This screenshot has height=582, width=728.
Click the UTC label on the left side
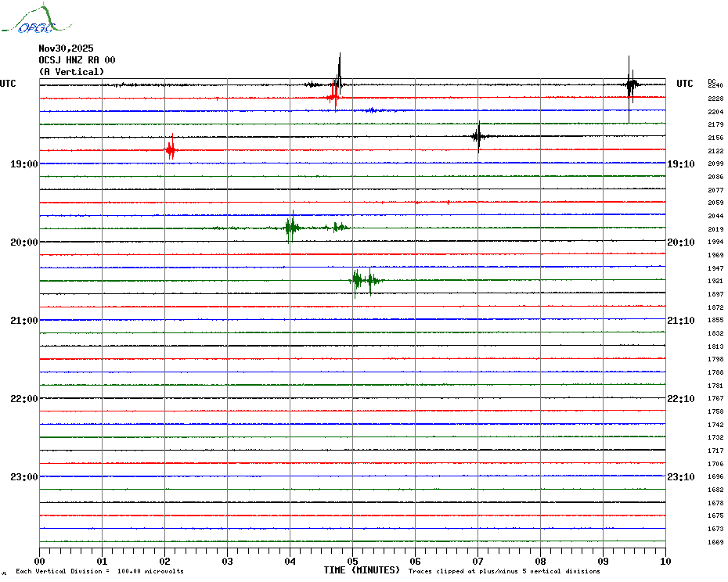point(8,84)
